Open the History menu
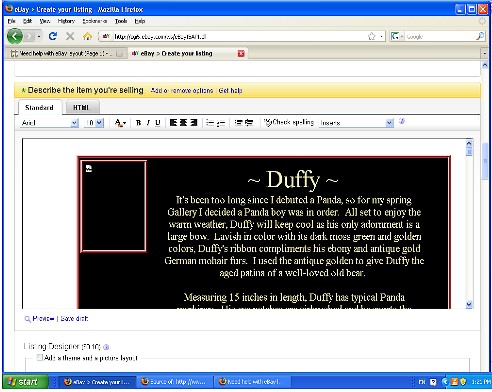The height and width of the screenshot is (392, 492). click(x=66, y=21)
